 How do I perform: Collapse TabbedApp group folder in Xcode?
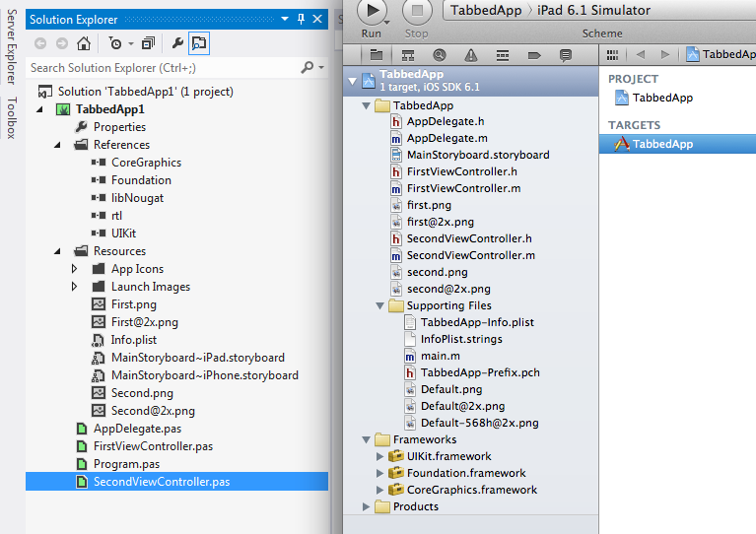tap(366, 105)
